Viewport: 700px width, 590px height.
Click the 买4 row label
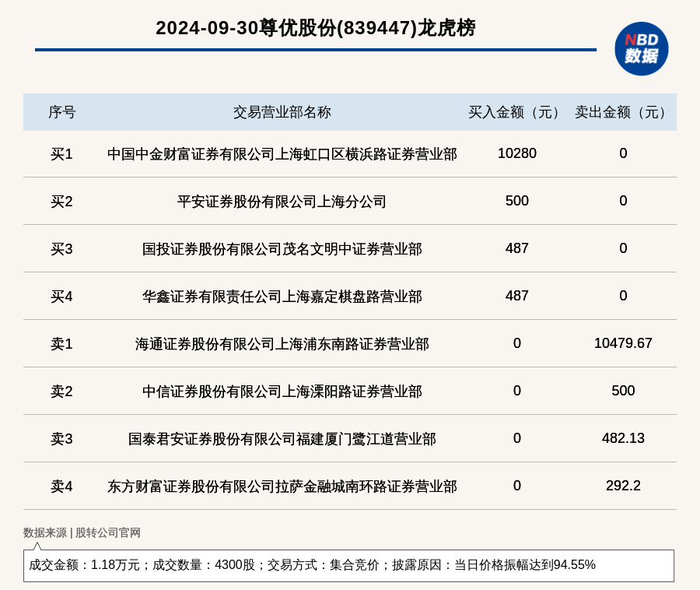[x=61, y=296]
